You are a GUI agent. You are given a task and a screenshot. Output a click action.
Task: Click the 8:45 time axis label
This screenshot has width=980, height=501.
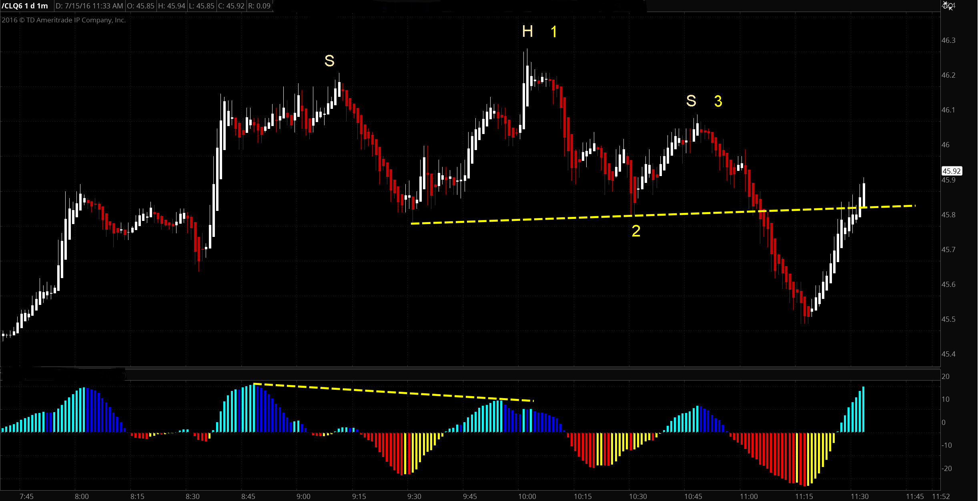248,497
